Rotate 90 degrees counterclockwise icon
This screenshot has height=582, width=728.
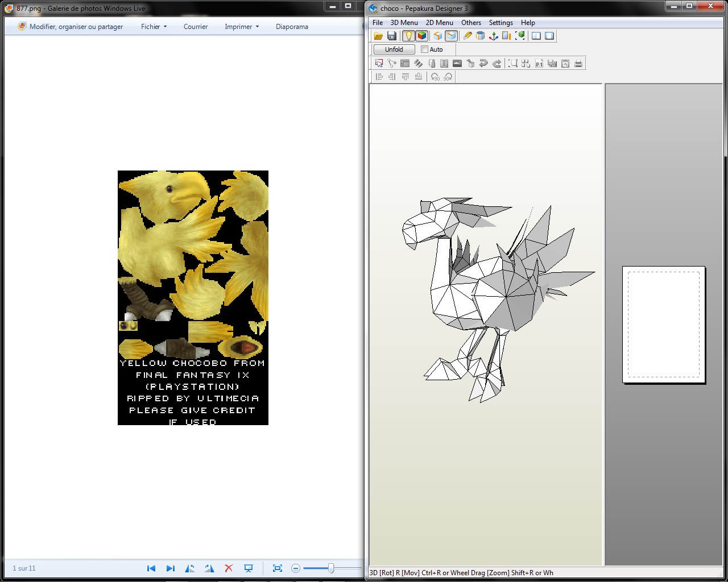coord(435,77)
